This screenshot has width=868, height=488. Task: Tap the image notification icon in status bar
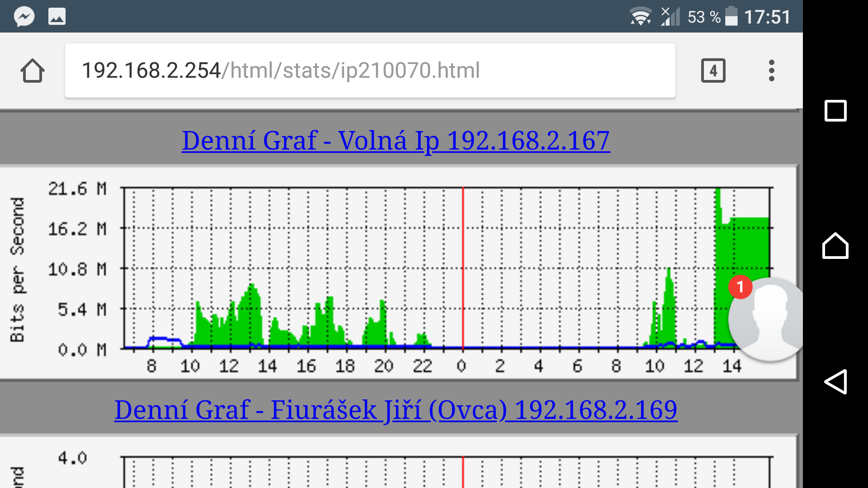tap(57, 17)
